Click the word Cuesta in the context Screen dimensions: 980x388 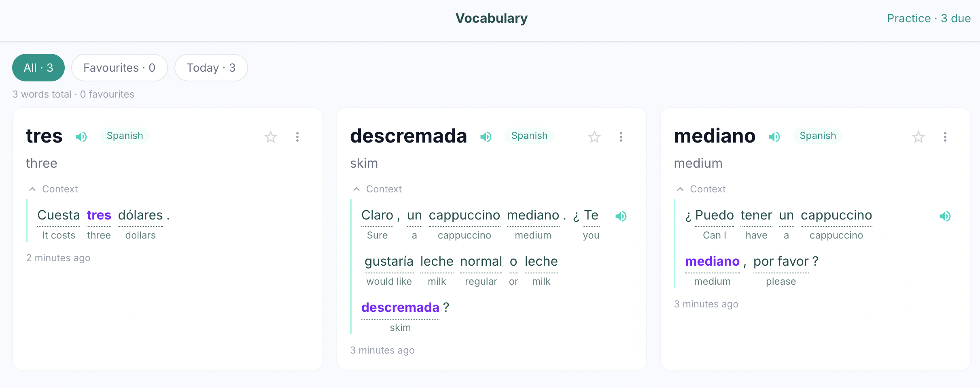pyautogui.click(x=59, y=215)
